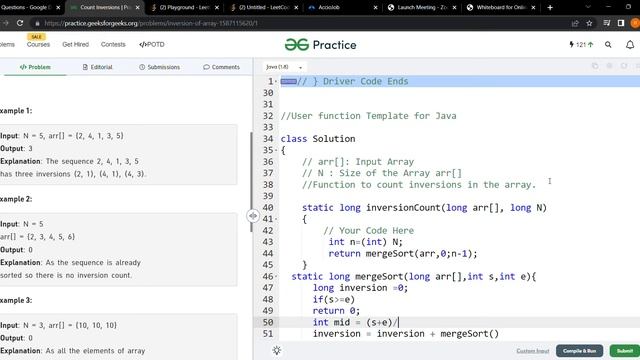Collapse mergeSort function at line 46

[276, 277]
